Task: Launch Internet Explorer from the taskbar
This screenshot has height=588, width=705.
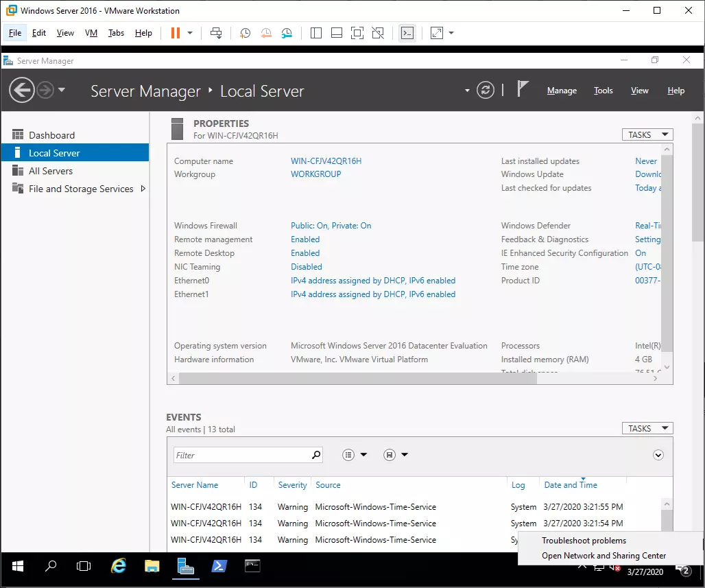Action: (x=119, y=566)
